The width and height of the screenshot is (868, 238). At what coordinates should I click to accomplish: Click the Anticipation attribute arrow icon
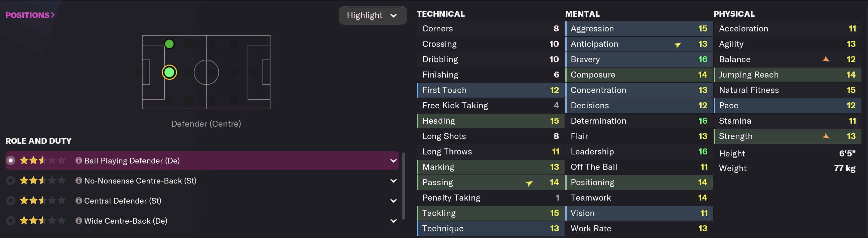(677, 45)
